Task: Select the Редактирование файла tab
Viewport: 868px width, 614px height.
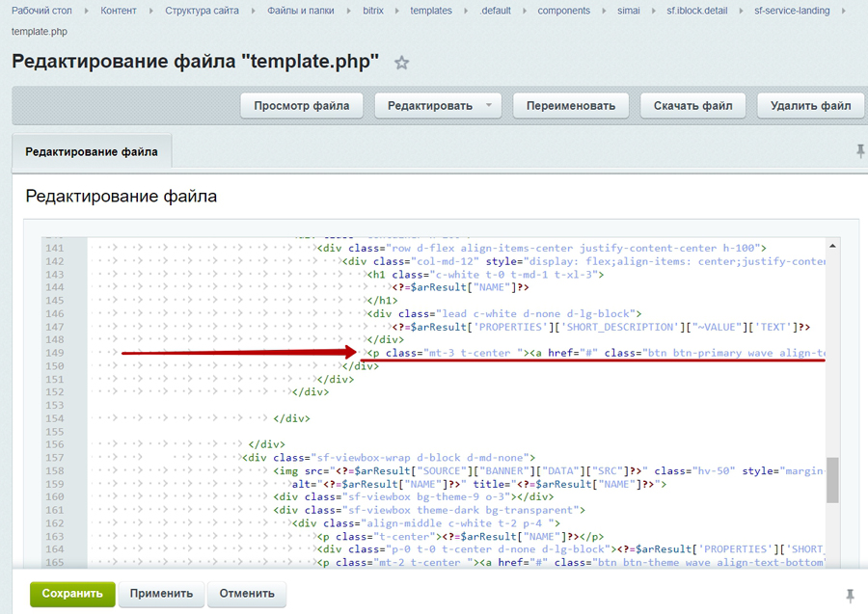Action: [93, 151]
